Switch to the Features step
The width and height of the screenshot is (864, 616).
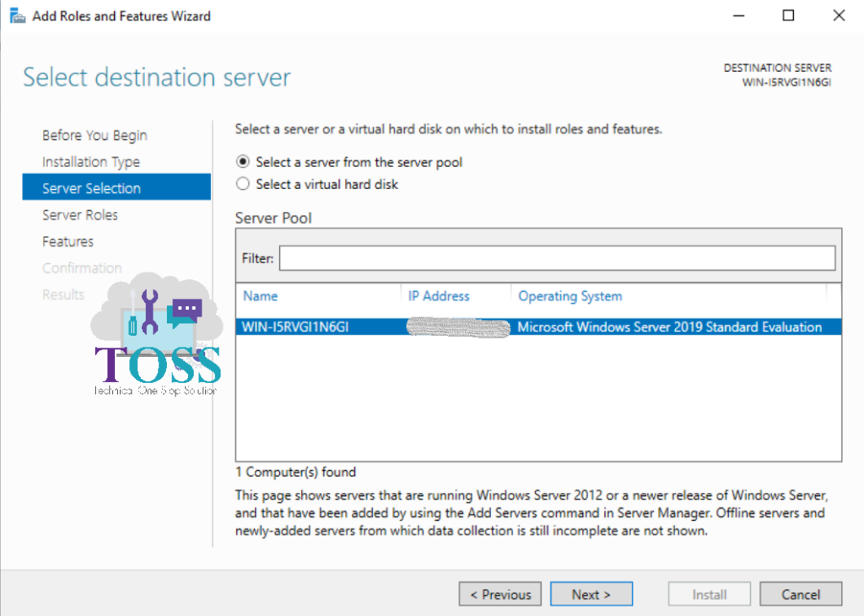67,241
